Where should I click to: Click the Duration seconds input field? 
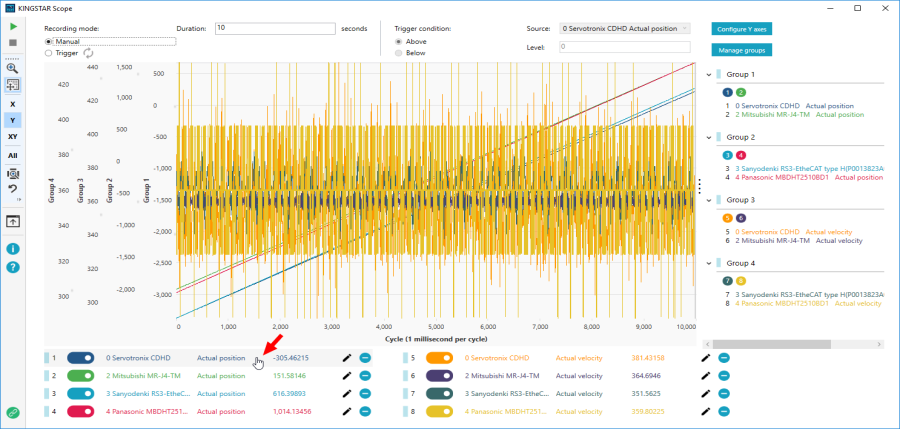tap(276, 28)
